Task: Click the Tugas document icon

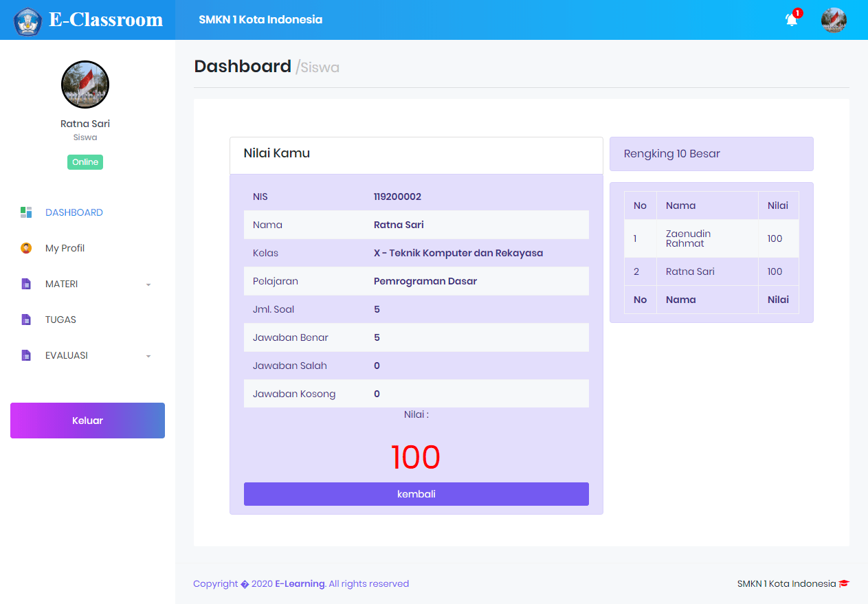Action: 26,320
